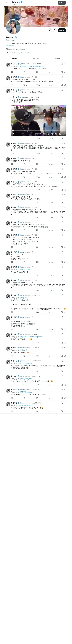Open more menu on 'Sep 6, 2022' post

[65, 64]
